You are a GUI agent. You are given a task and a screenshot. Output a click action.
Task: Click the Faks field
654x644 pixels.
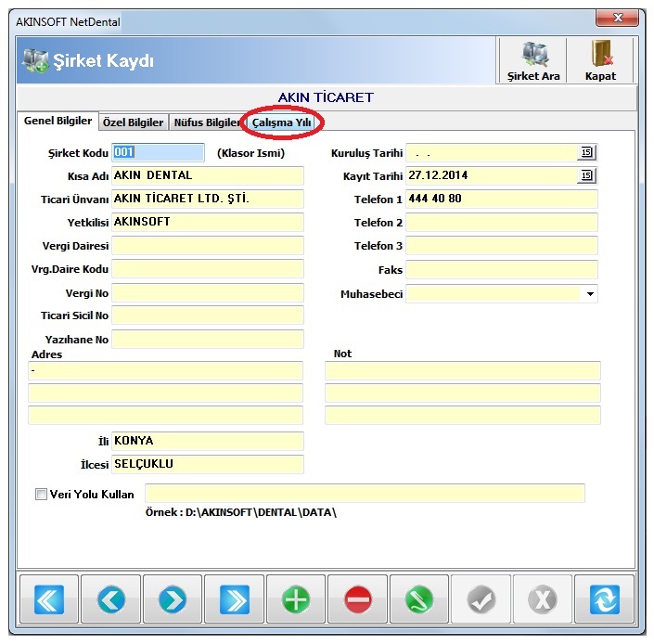pyautogui.click(x=502, y=269)
